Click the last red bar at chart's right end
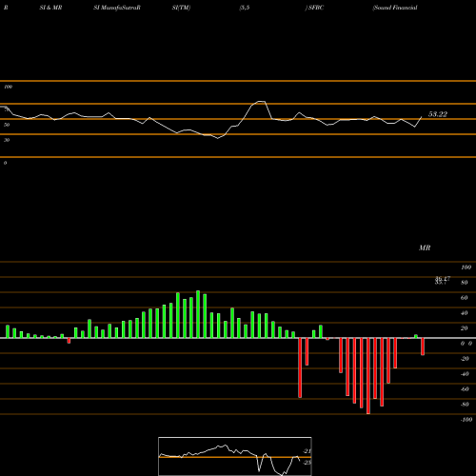Screen dimensions: 476x476 pos(423,347)
